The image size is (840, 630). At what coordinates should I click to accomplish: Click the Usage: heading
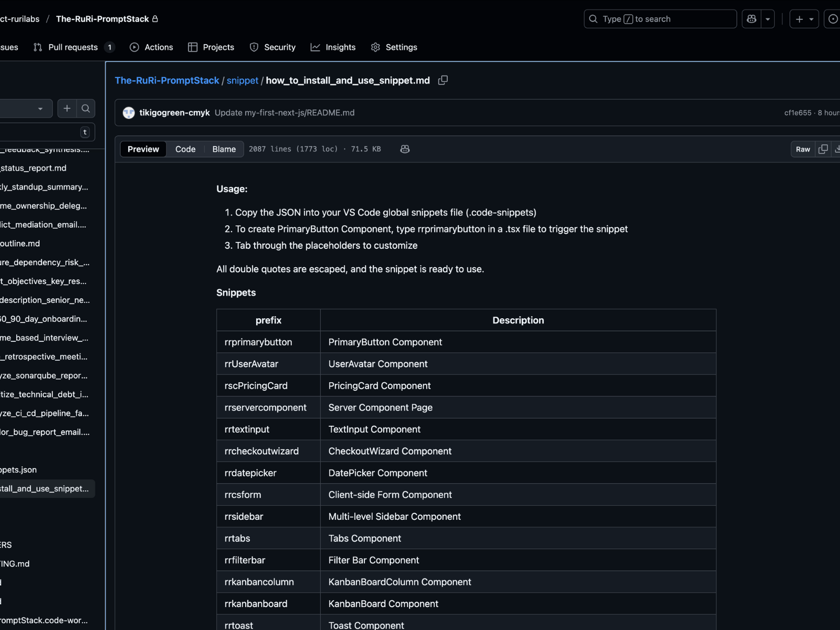point(232,189)
